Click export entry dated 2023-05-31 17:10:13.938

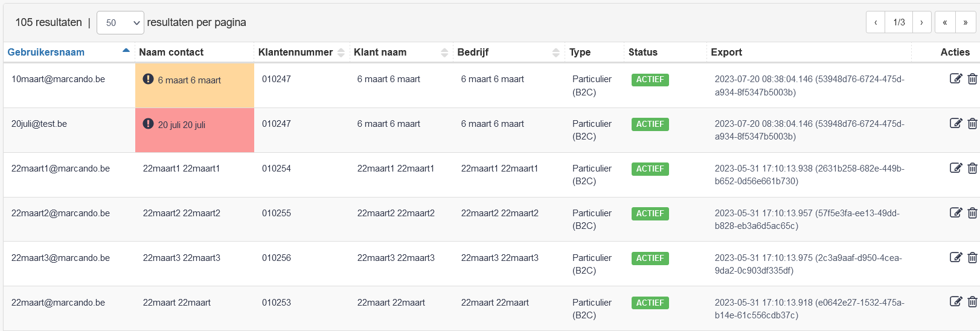[x=809, y=175]
